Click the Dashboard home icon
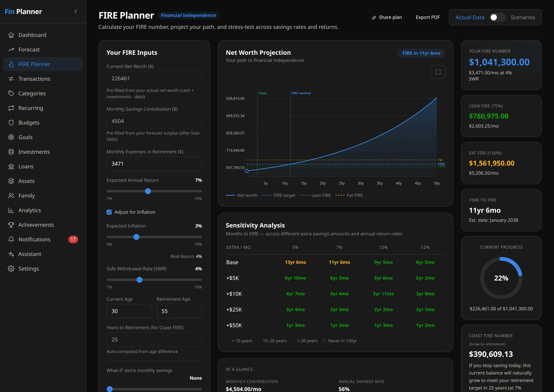Viewport: 554px width, 392px height. point(11,35)
